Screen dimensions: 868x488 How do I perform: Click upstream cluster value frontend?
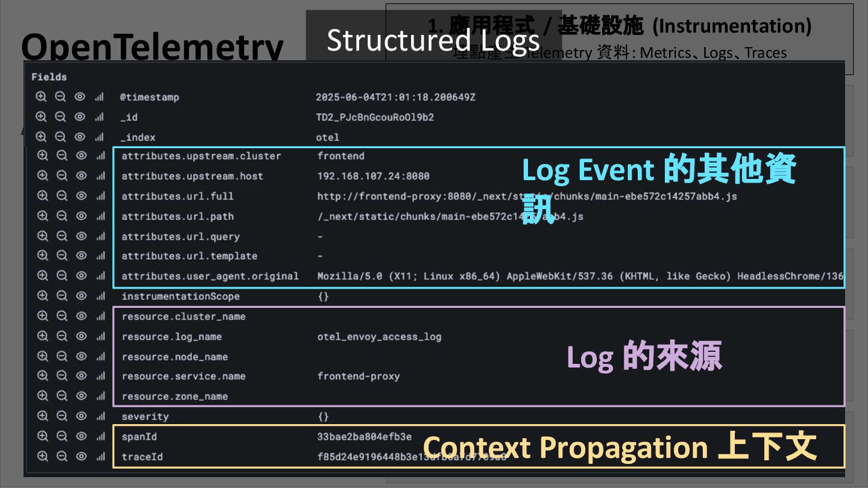pos(341,156)
